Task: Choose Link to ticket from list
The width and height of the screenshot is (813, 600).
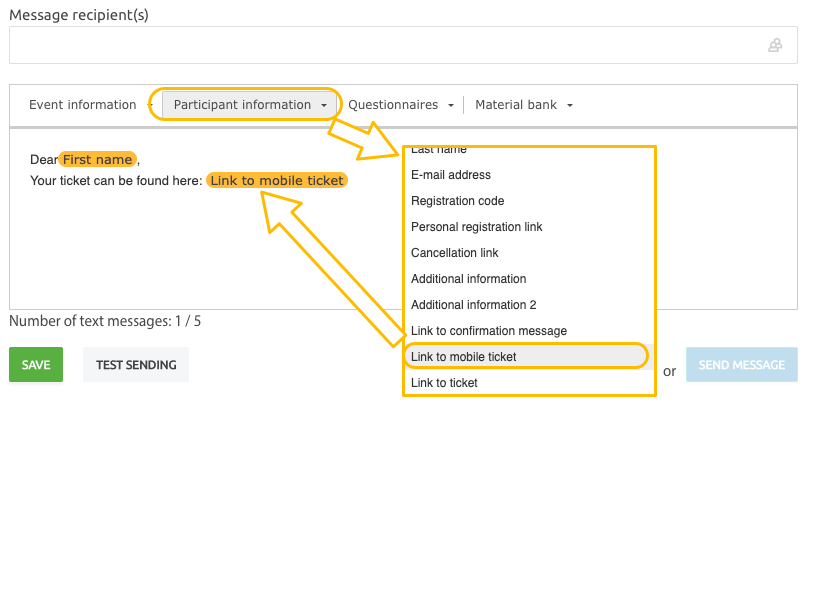Action: [528, 383]
